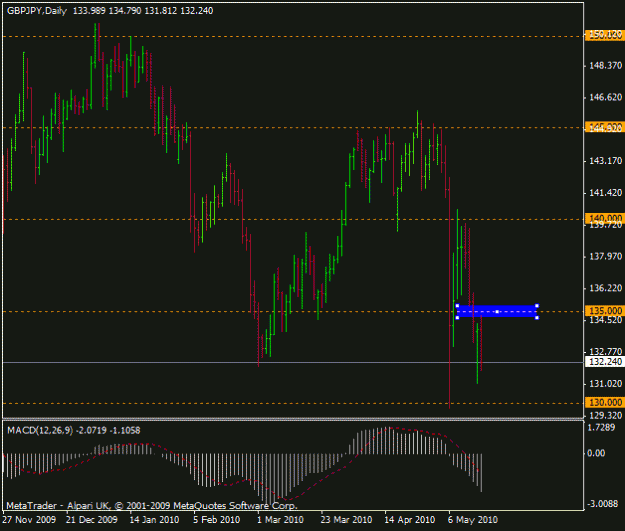Click the MACD 0.00 scale value
Viewport: 625px width, 531px height.
pyautogui.click(x=596, y=453)
